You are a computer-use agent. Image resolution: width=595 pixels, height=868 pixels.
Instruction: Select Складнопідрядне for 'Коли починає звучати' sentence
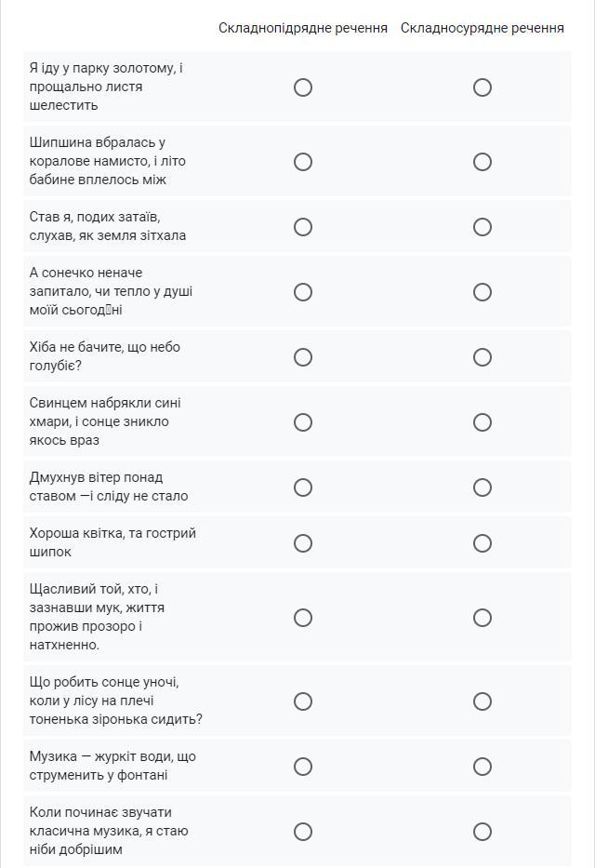[303, 832]
